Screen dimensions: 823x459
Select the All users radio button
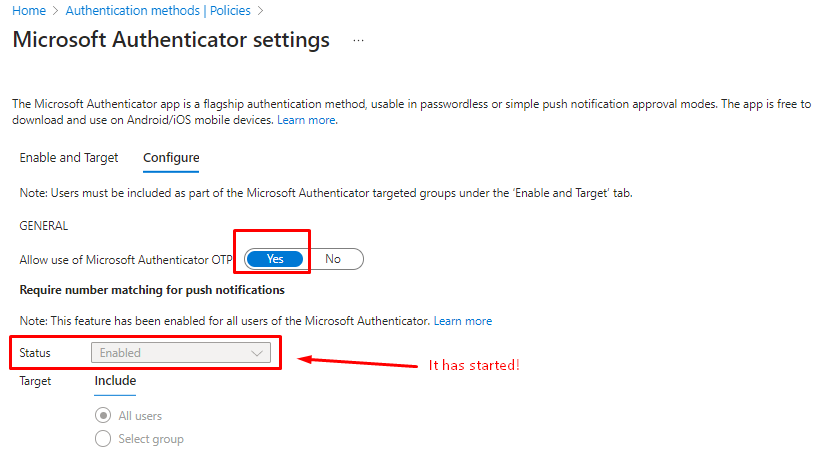pos(102,416)
